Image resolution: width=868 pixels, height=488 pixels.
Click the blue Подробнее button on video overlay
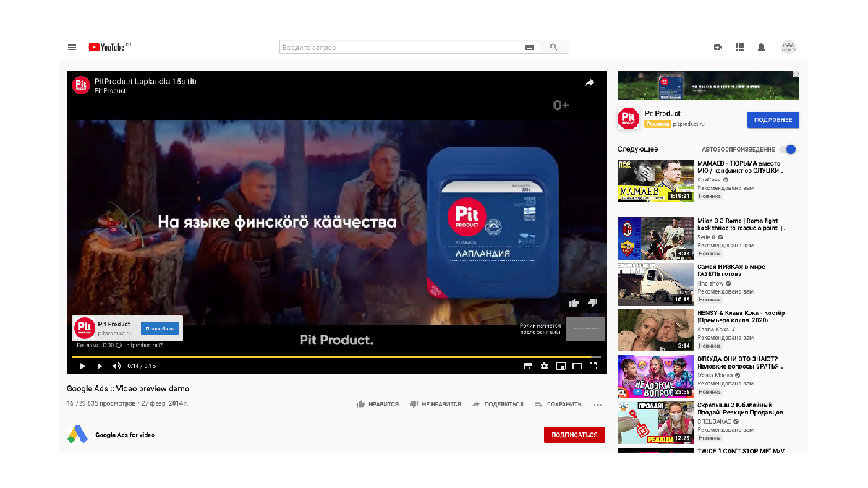(160, 328)
